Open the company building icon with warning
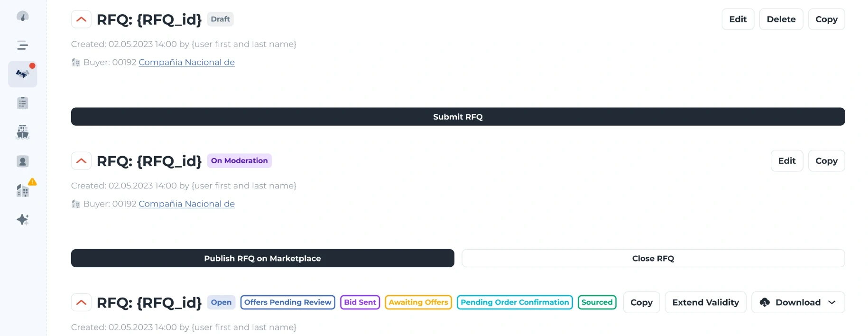 tap(22, 190)
